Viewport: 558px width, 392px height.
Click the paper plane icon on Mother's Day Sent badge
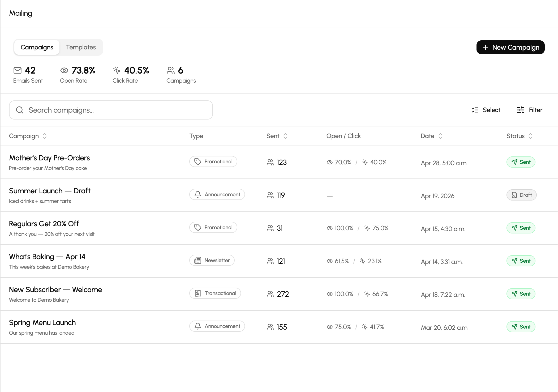514,162
